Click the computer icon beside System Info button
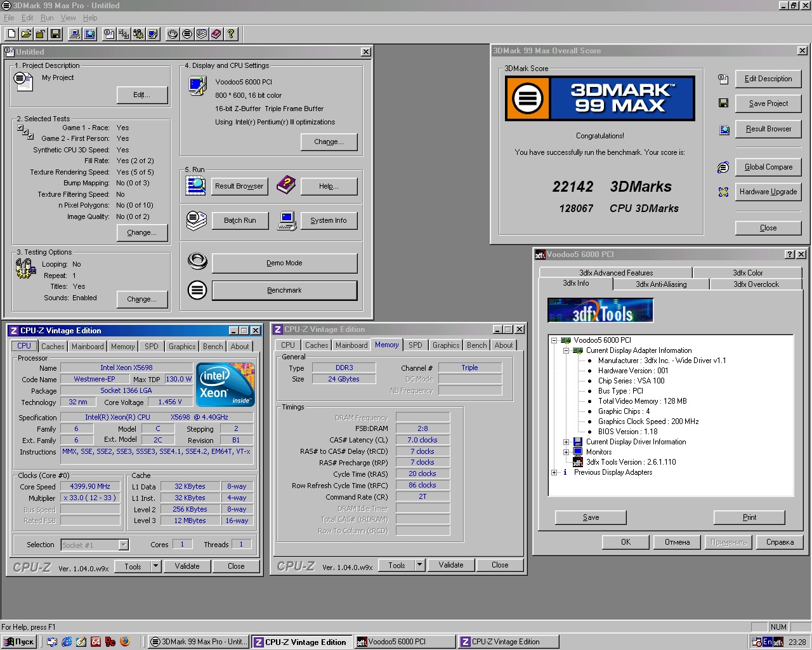The height and width of the screenshot is (650, 812). [x=287, y=220]
